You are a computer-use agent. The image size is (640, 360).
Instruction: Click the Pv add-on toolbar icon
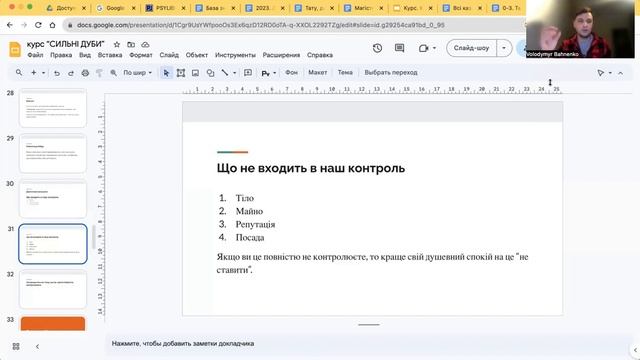click(x=266, y=73)
